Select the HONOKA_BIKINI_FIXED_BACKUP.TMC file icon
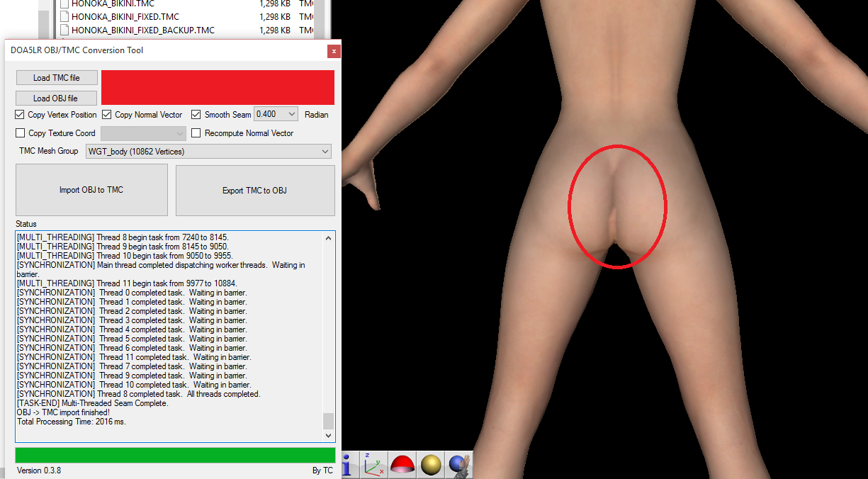The image size is (868, 479). 64,30
